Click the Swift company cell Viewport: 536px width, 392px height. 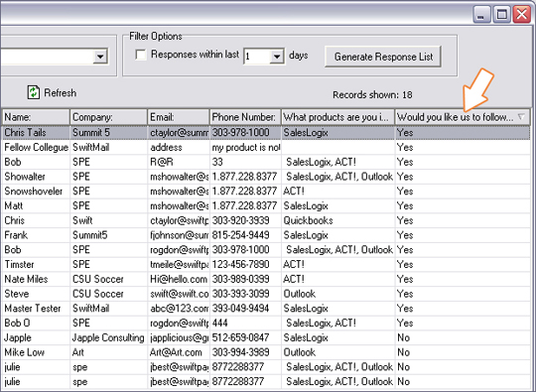click(109, 220)
